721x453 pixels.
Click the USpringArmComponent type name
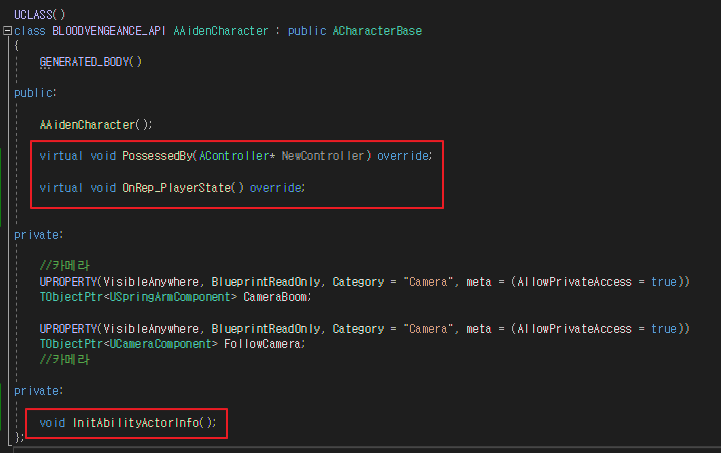pos(169,297)
